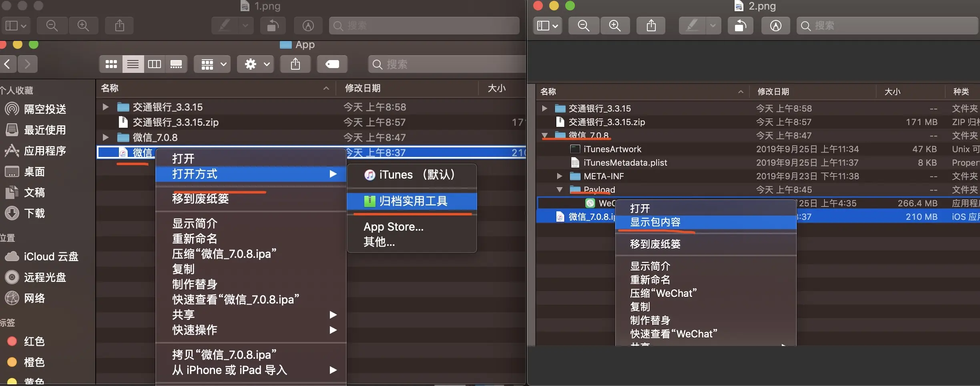
Task: Choose 压缩“WeChat” in right context menu
Action: (x=706, y=293)
